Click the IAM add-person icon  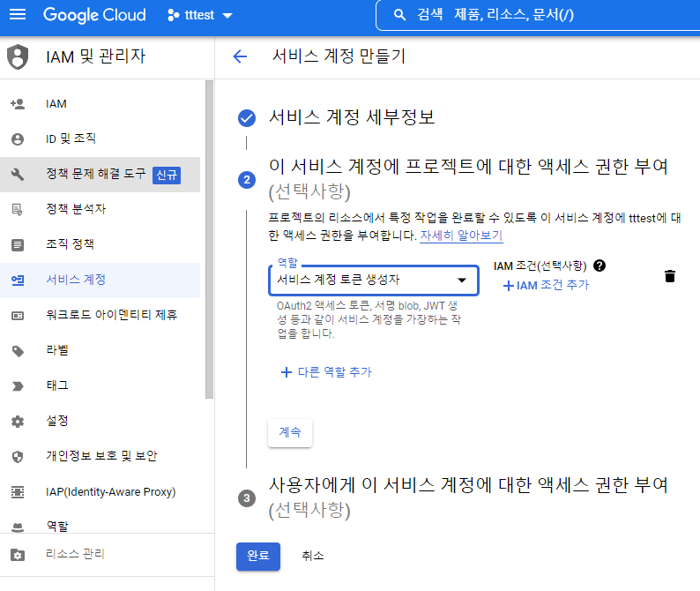pos(18,104)
